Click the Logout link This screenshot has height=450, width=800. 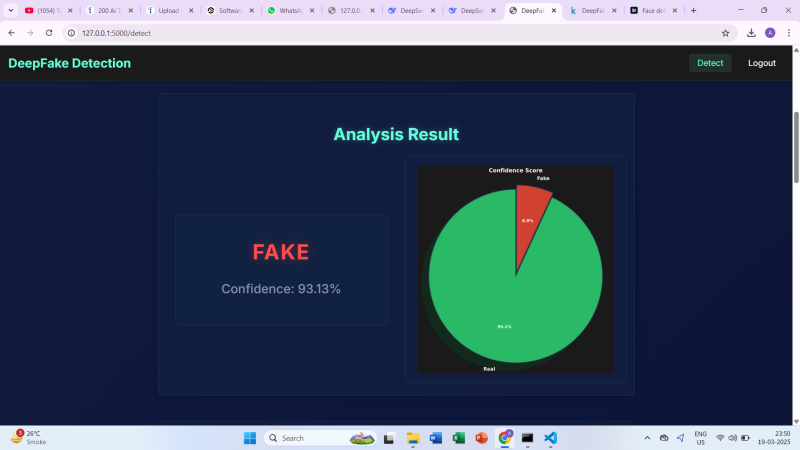click(x=762, y=63)
